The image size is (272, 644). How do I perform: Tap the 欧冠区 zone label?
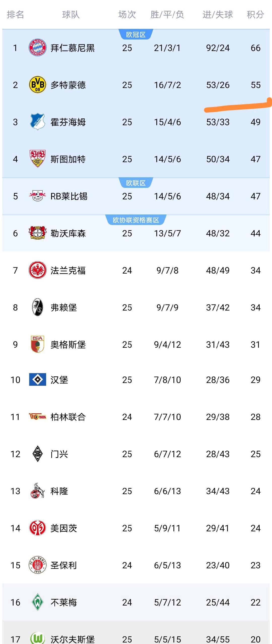[x=136, y=35]
